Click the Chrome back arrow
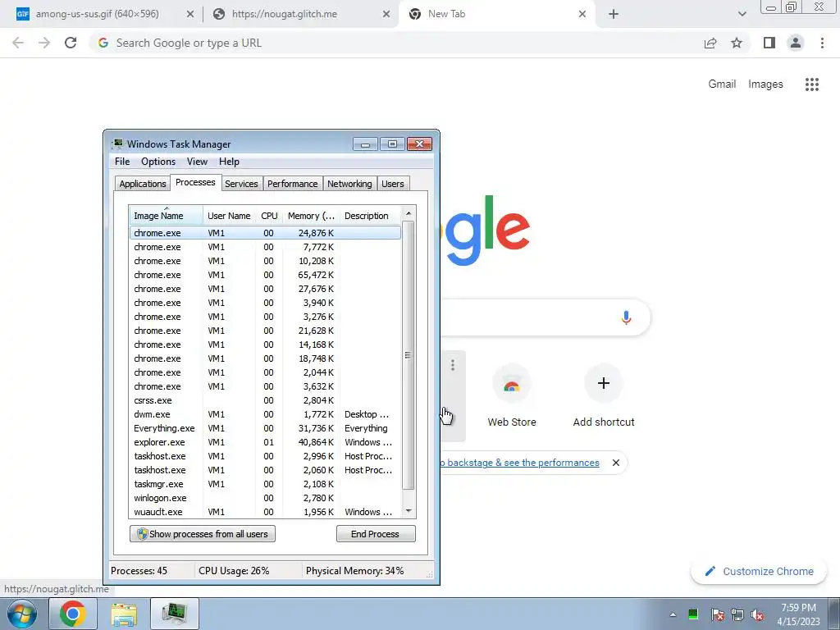The height and width of the screenshot is (630, 840). tap(18, 43)
